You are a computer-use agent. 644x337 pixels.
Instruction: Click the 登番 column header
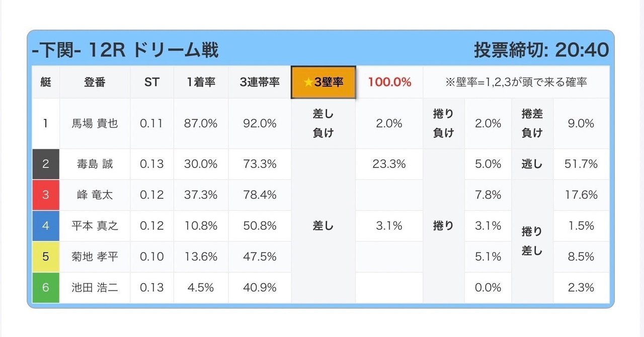click(x=95, y=82)
